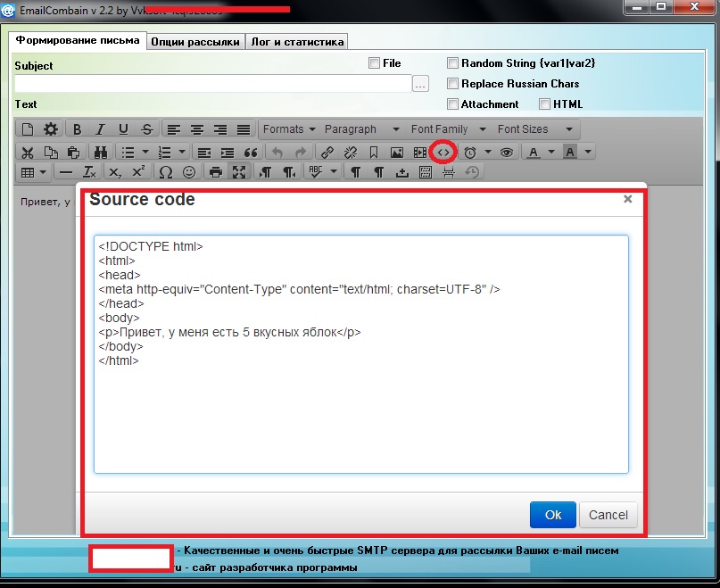The image size is (720, 588).
Task: Set left-to-right text direction
Action: pos(265,172)
